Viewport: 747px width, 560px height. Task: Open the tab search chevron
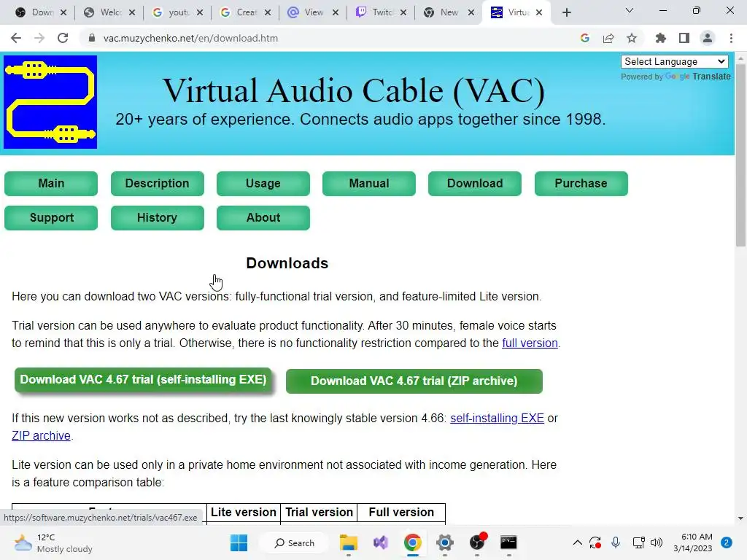coord(630,10)
